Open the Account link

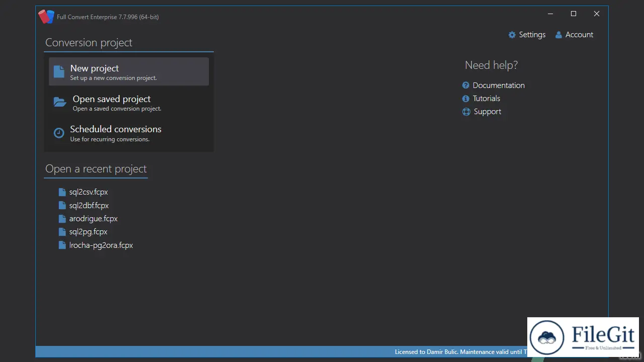pos(574,35)
